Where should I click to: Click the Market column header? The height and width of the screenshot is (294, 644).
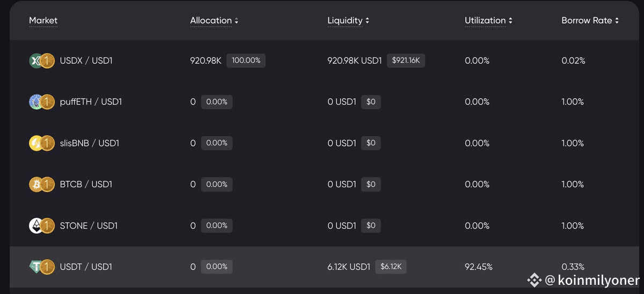click(x=43, y=20)
